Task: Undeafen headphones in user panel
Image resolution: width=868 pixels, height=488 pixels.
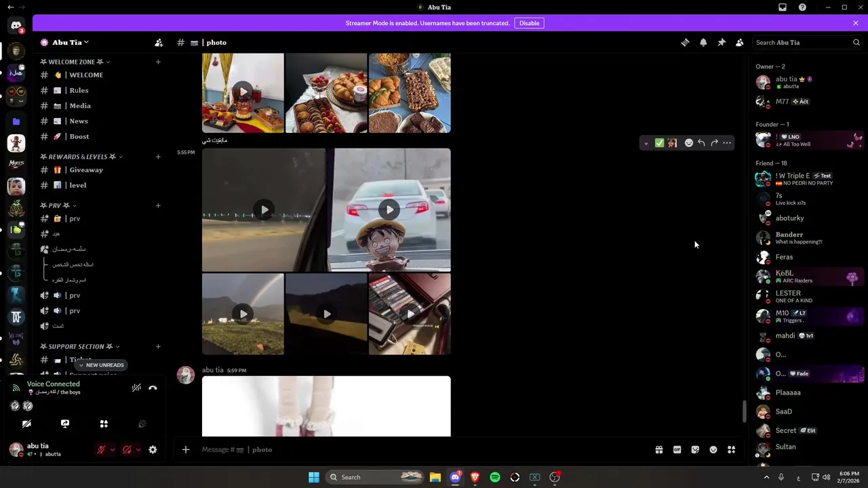Action: coord(127,449)
